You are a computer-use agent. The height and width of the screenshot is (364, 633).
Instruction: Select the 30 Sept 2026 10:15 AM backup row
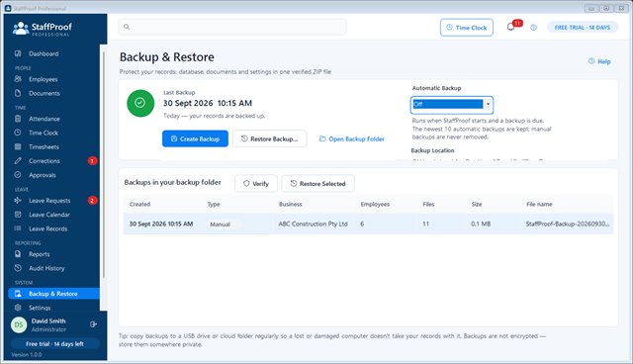pos(368,224)
